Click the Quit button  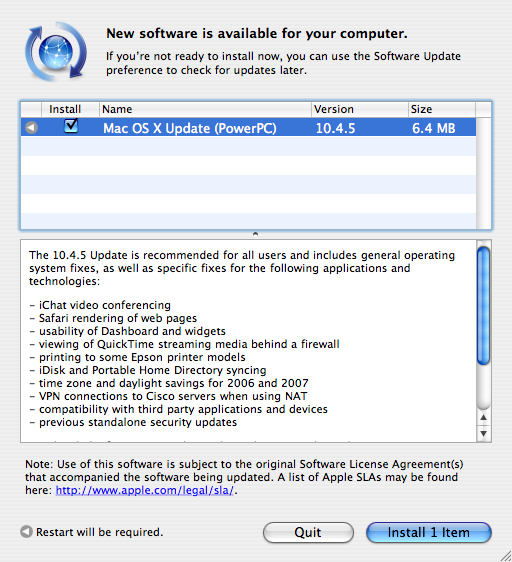(308, 532)
